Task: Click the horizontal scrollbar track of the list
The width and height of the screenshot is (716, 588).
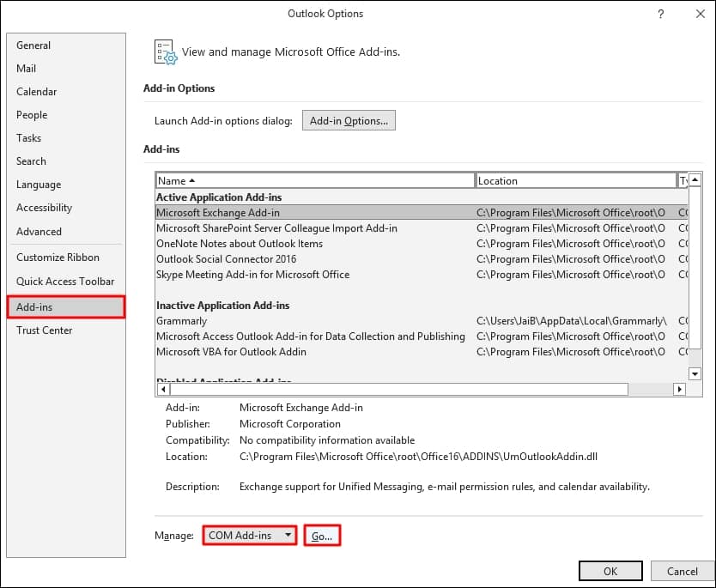Action: (651, 390)
